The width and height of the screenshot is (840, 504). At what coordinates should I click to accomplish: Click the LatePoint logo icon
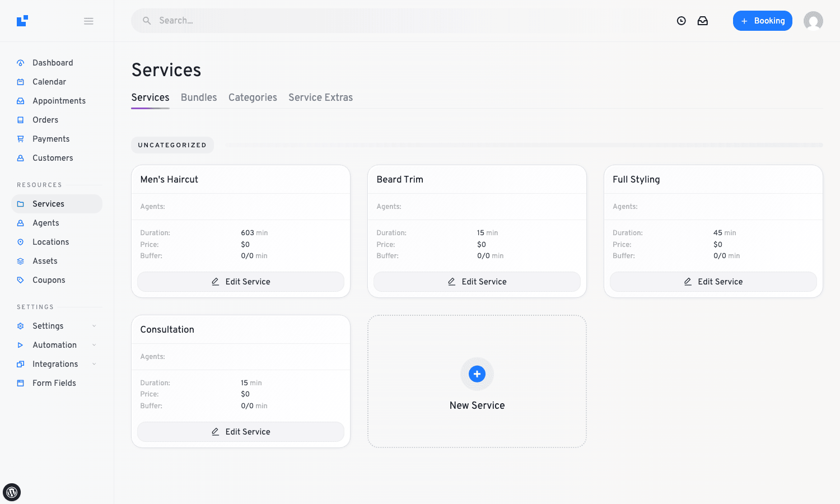(x=22, y=21)
